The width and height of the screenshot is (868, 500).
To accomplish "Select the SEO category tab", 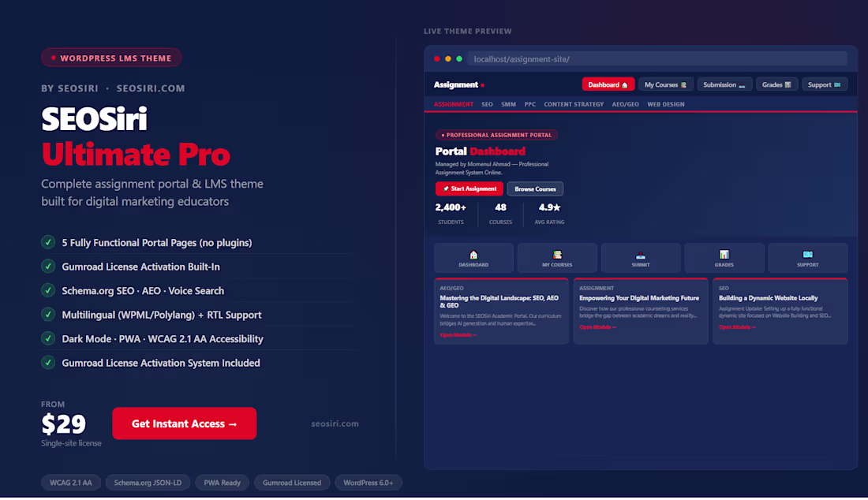I will click(x=487, y=105).
